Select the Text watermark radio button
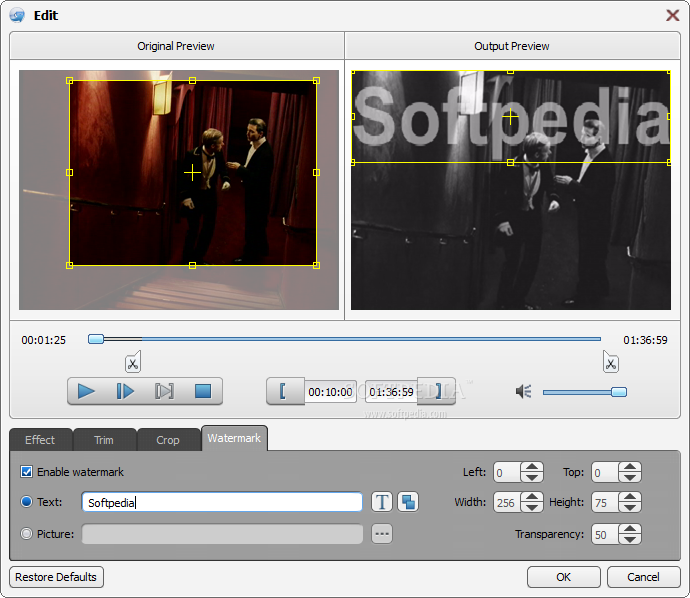This screenshot has height=598, width=690. [26, 502]
